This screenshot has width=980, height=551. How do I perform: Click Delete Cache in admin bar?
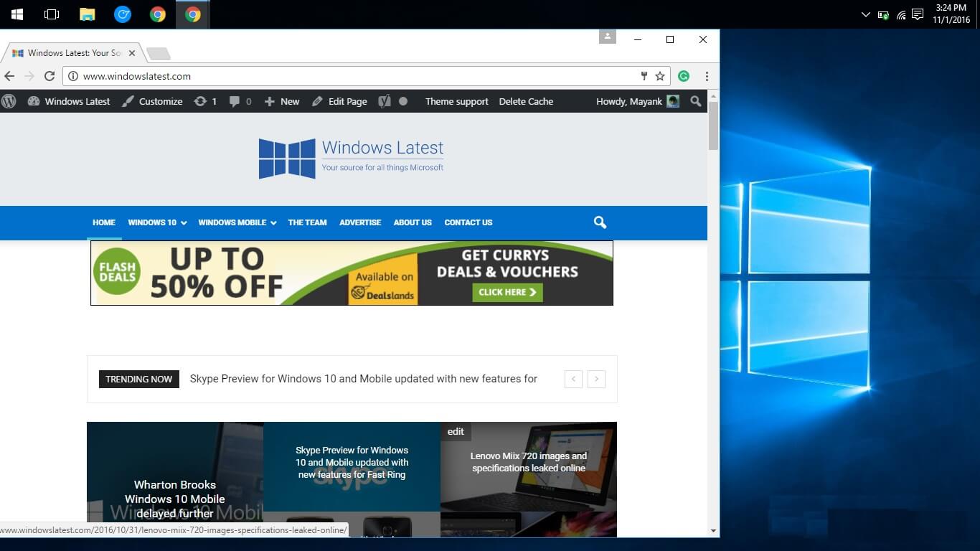[526, 101]
